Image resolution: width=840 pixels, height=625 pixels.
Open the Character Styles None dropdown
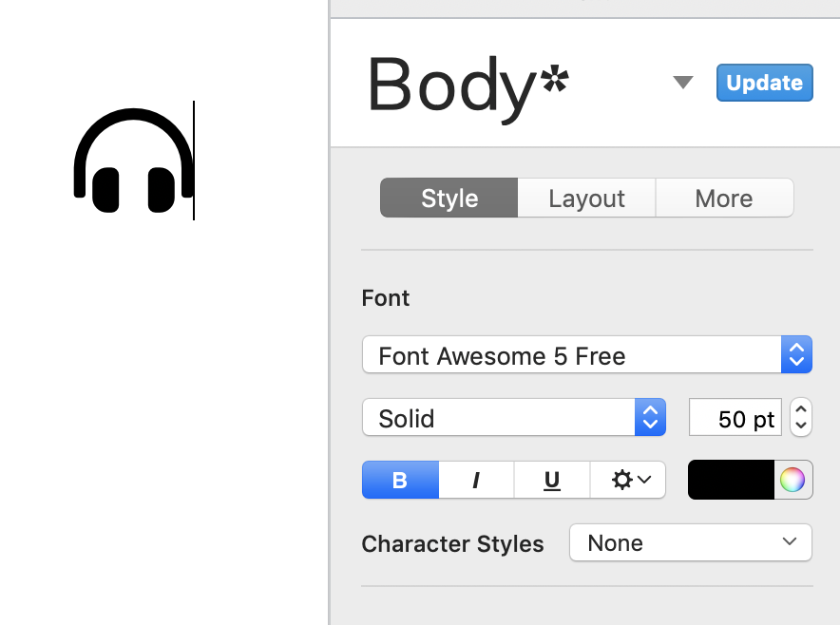click(x=690, y=542)
